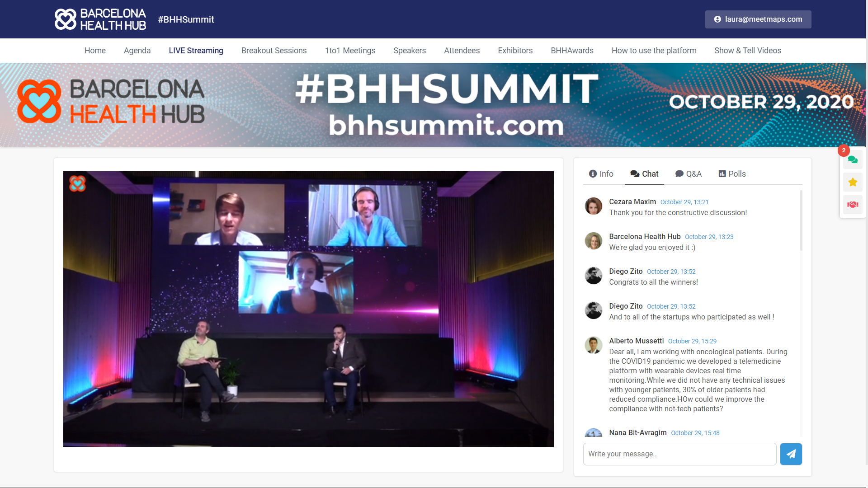Open How to use the platform
Image resolution: width=868 pixels, height=488 pixels.
click(x=654, y=51)
